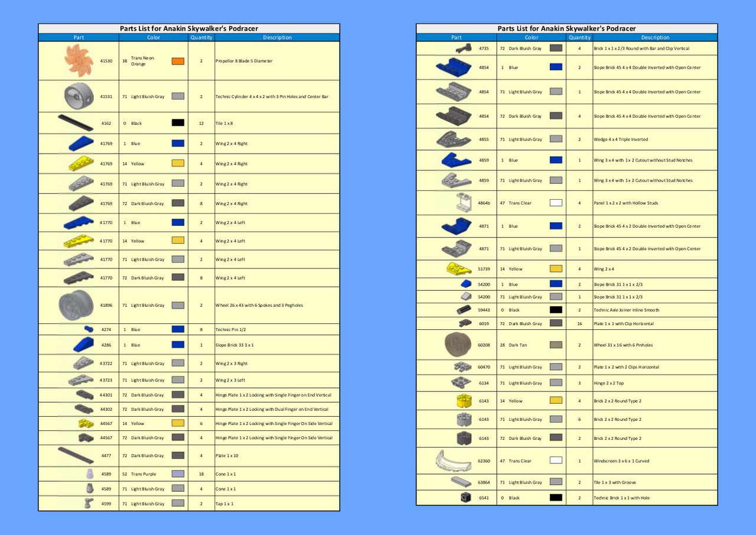Click the yellow Wing 2 x 4 Right image

tap(80, 164)
